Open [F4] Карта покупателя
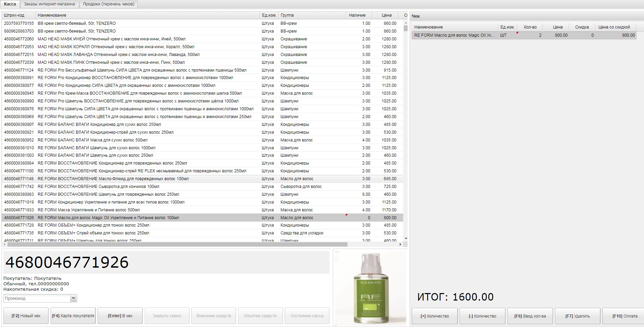 coord(73,316)
